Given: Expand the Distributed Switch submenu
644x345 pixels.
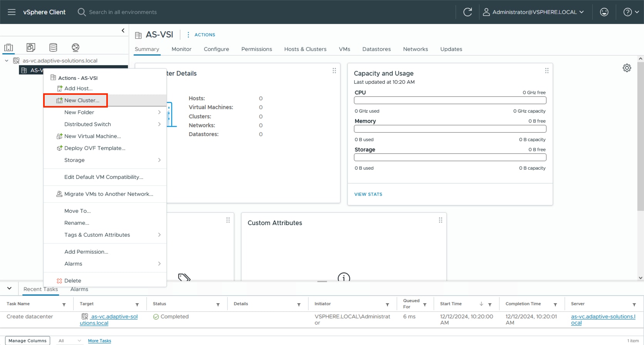Looking at the screenshot, I should coord(159,124).
